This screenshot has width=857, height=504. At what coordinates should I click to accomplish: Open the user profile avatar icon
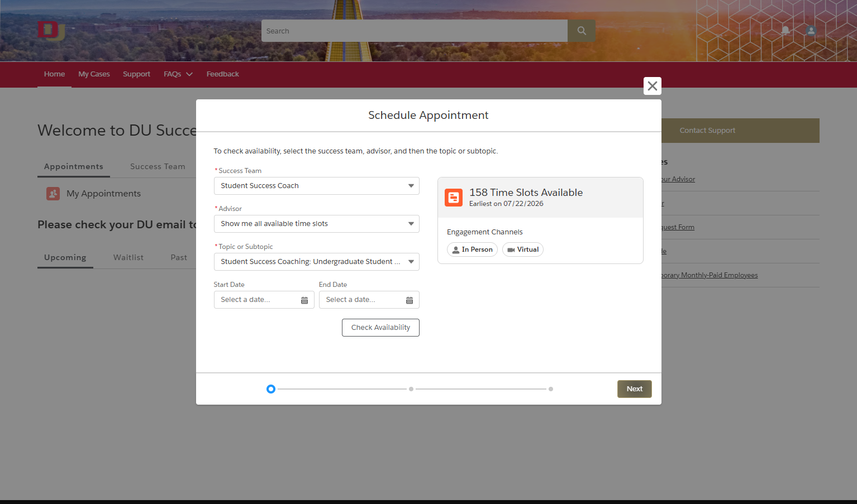tap(811, 31)
